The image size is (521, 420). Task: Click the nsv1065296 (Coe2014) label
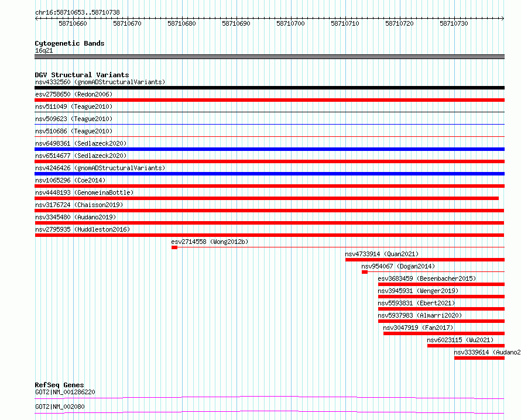pyautogui.click(x=70, y=180)
